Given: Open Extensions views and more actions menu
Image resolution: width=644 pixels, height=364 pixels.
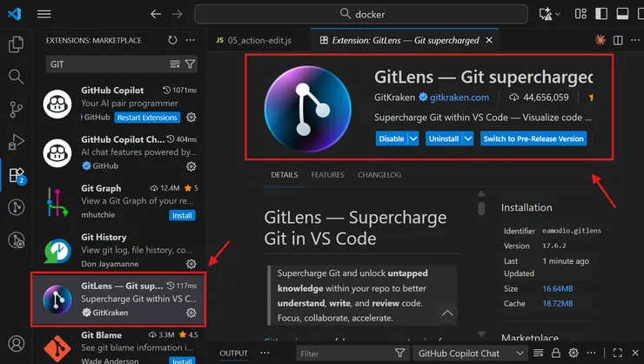Looking at the screenshot, I should pyautogui.click(x=191, y=40).
